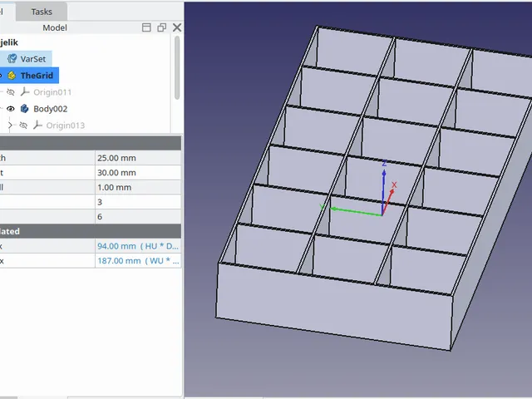Float the Model panel with the undock icon

coord(162,27)
